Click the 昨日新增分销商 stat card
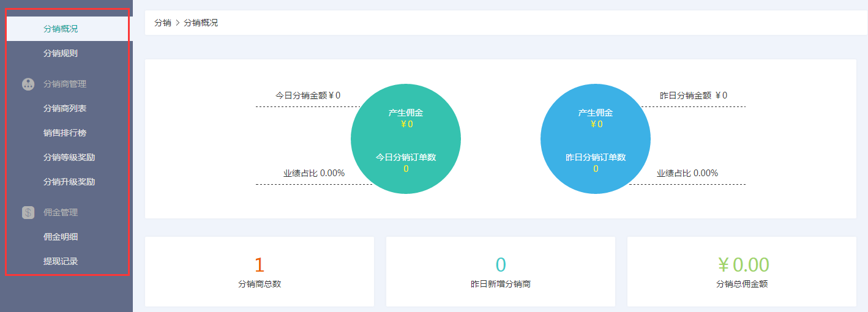Viewport: 868px width, 312px height. [x=500, y=272]
